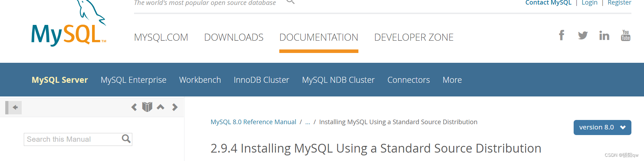Select DOCUMENTATION nav item

(x=319, y=37)
